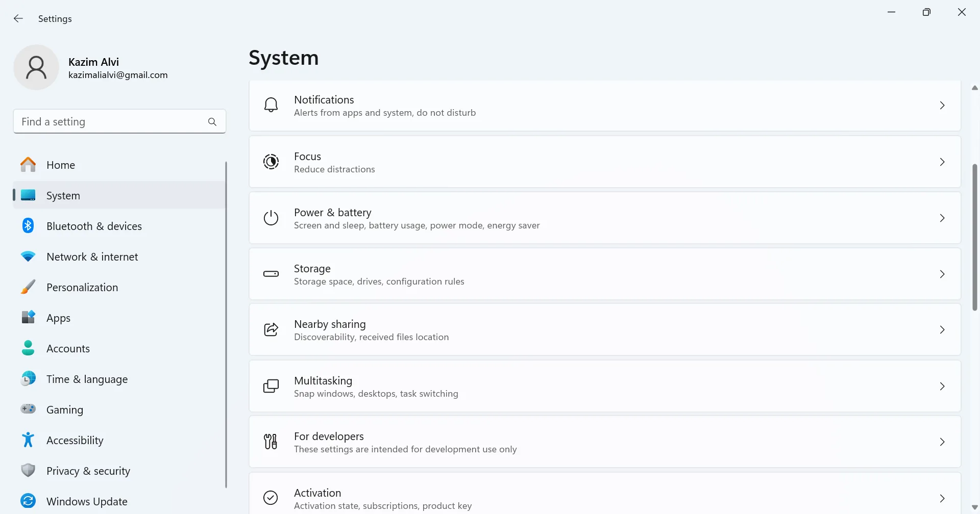Click the For developers tools icon
This screenshot has height=514, width=980.
(x=271, y=442)
